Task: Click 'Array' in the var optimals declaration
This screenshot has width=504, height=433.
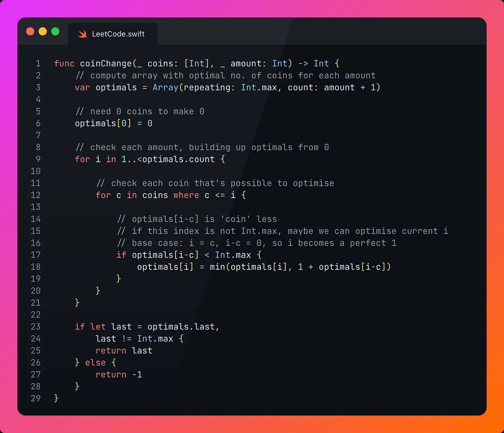Action: click(x=165, y=87)
